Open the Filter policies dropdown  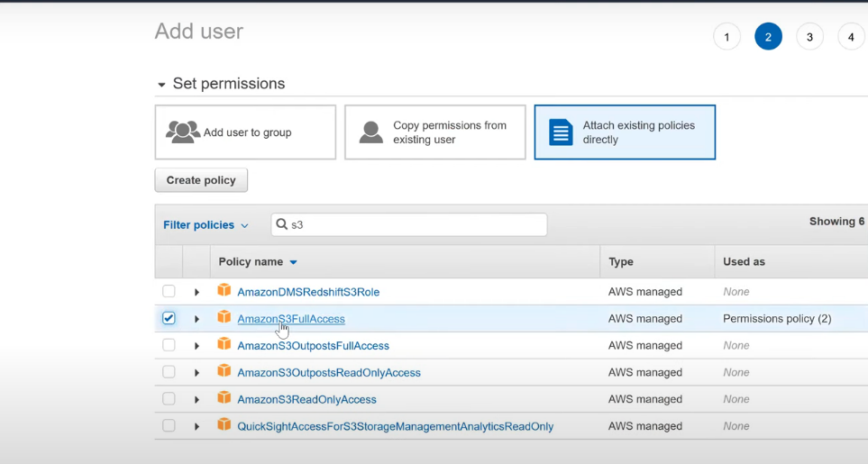point(206,225)
